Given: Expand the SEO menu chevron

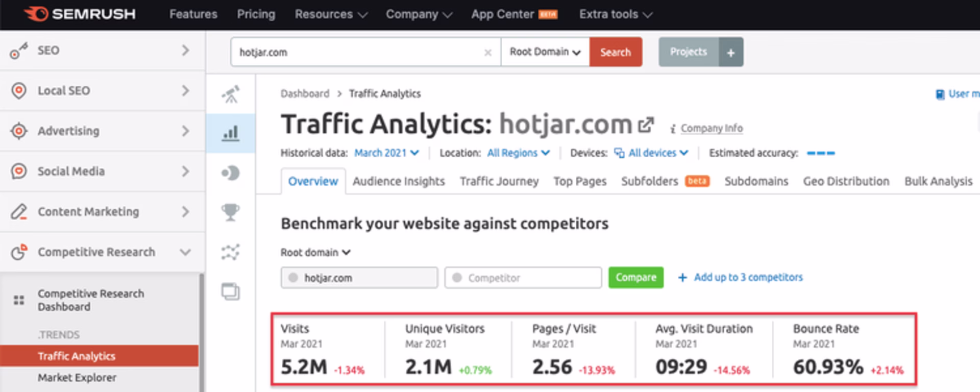Looking at the screenshot, I should point(185,51).
